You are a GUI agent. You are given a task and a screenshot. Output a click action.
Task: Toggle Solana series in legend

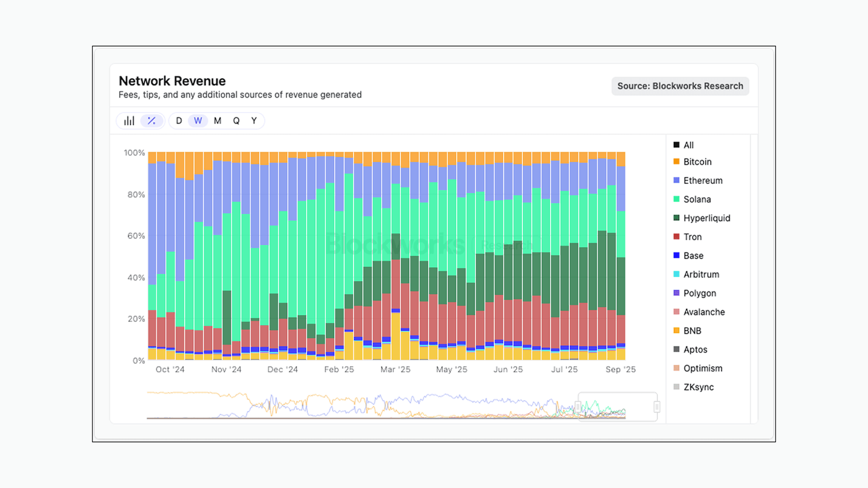(692, 200)
